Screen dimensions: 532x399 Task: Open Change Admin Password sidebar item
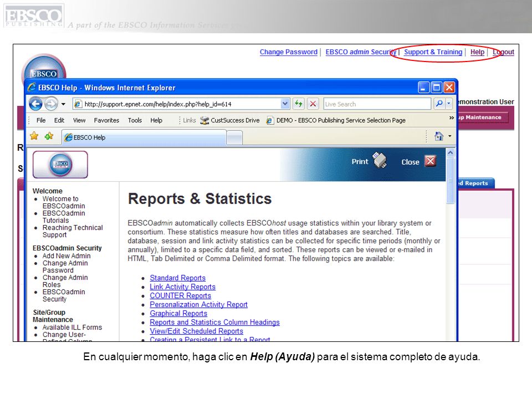[65, 267]
